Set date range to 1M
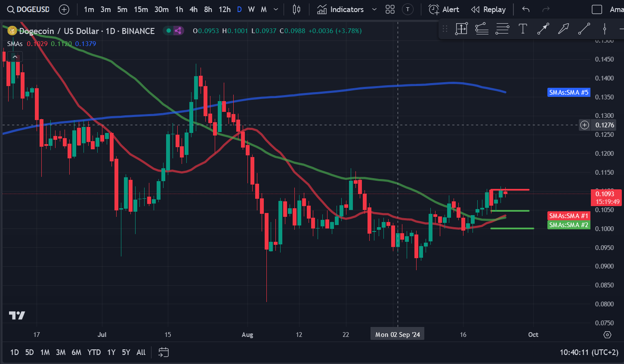 pos(45,352)
